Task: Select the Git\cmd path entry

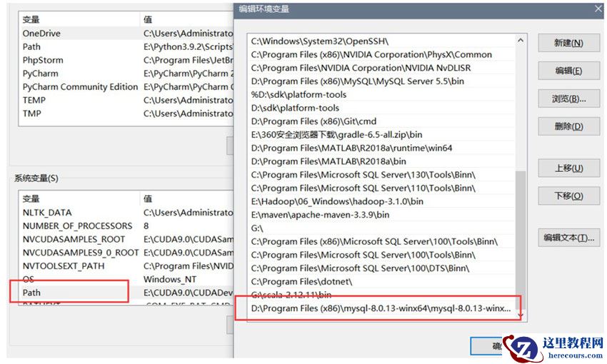Action: coord(382,121)
